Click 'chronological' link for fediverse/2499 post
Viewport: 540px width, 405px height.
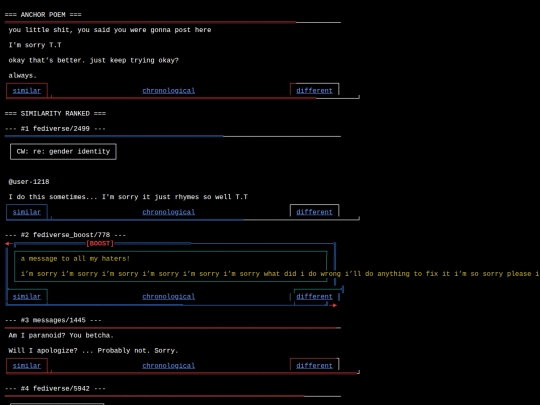click(x=168, y=212)
